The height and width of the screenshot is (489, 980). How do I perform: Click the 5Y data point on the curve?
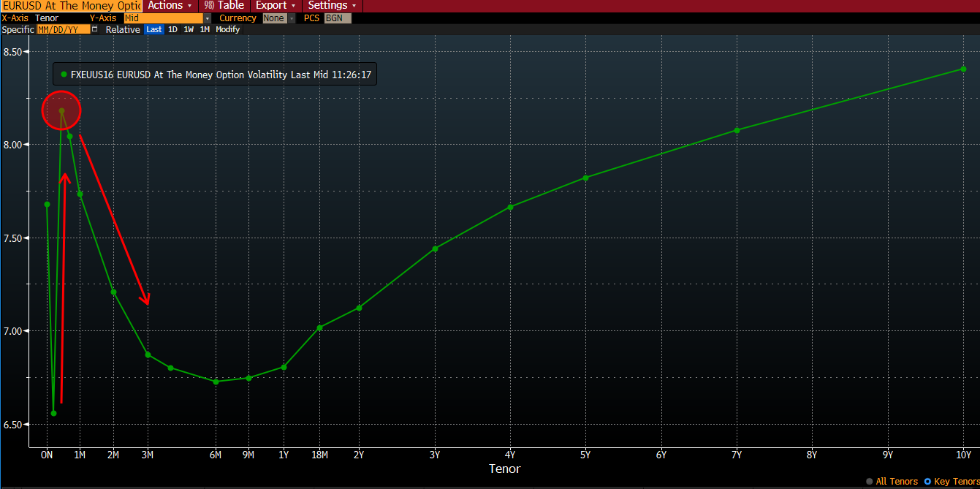(585, 178)
